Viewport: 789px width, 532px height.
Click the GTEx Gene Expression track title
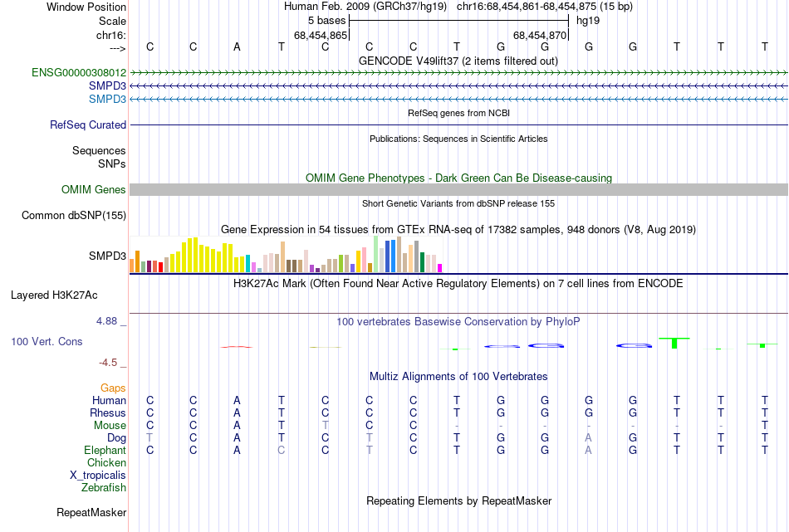458,230
